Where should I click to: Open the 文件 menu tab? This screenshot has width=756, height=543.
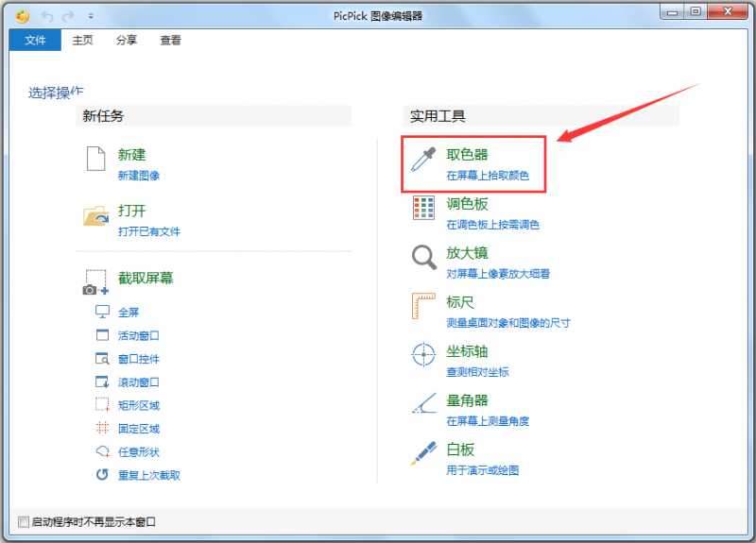point(35,41)
